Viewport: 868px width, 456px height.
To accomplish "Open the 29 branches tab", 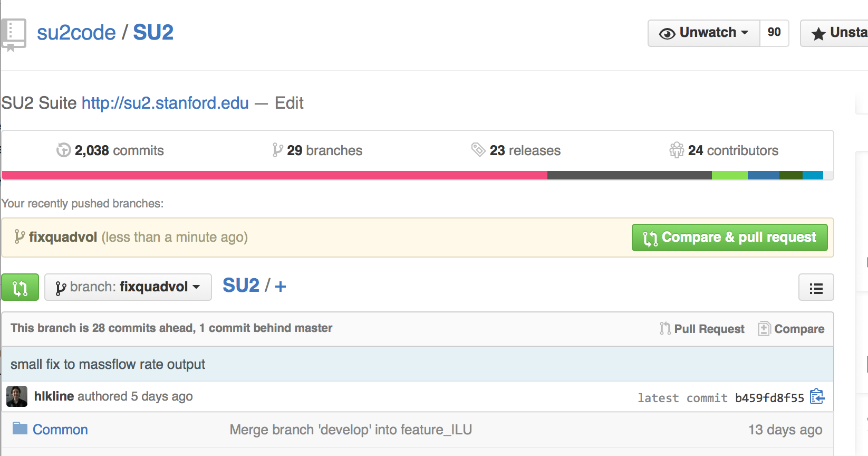I will click(317, 150).
